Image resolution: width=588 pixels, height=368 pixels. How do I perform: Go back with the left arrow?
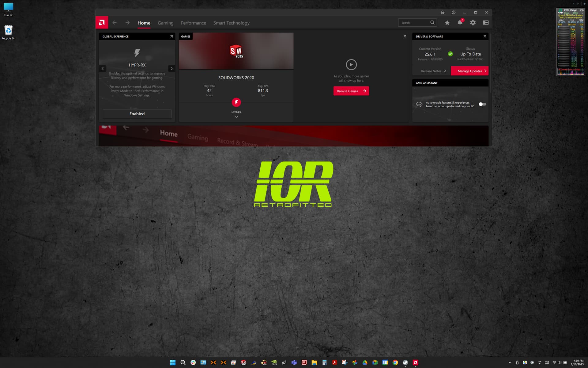115,23
